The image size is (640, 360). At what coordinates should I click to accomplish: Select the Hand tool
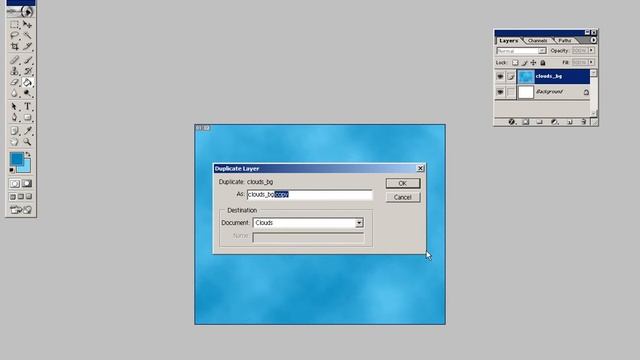point(14,142)
